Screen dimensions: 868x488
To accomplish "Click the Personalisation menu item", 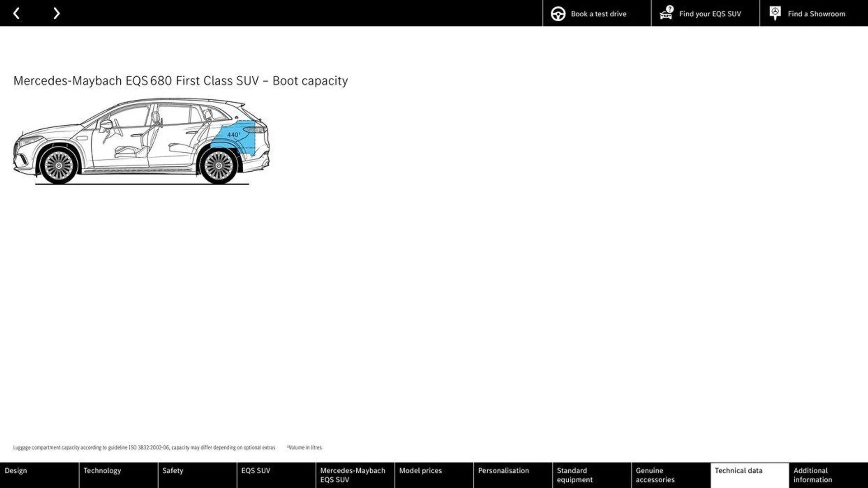I will (503, 475).
